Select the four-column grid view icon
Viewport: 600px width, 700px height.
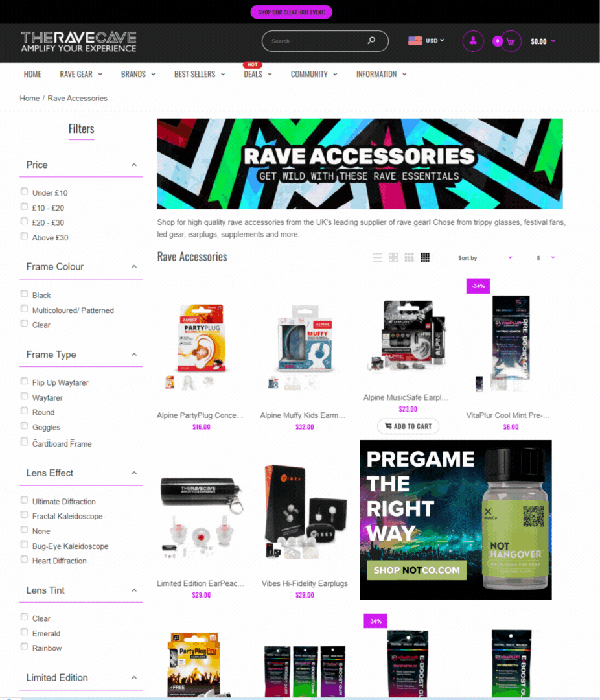(425, 257)
